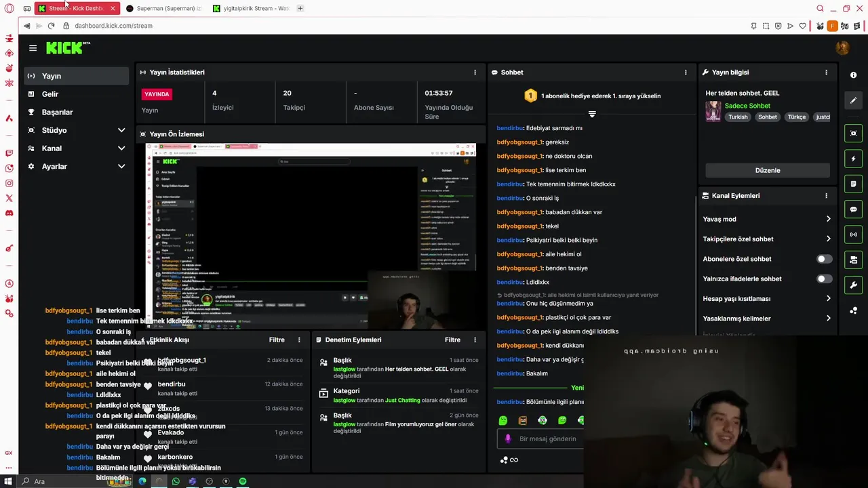
Task: Toggle the chat bubble widget icon
Action: coord(854,209)
